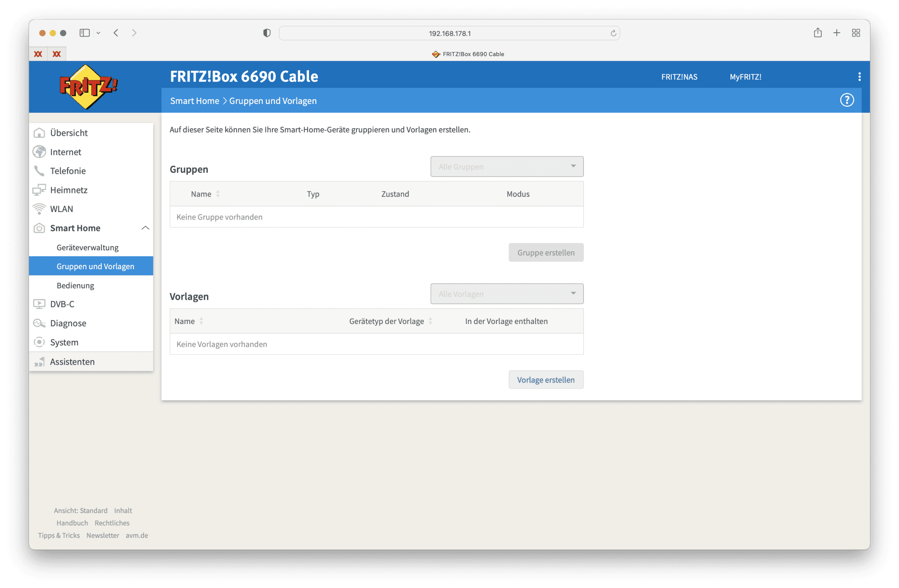The width and height of the screenshot is (899, 588).
Task: Click the Typ column header
Action: tap(313, 194)
